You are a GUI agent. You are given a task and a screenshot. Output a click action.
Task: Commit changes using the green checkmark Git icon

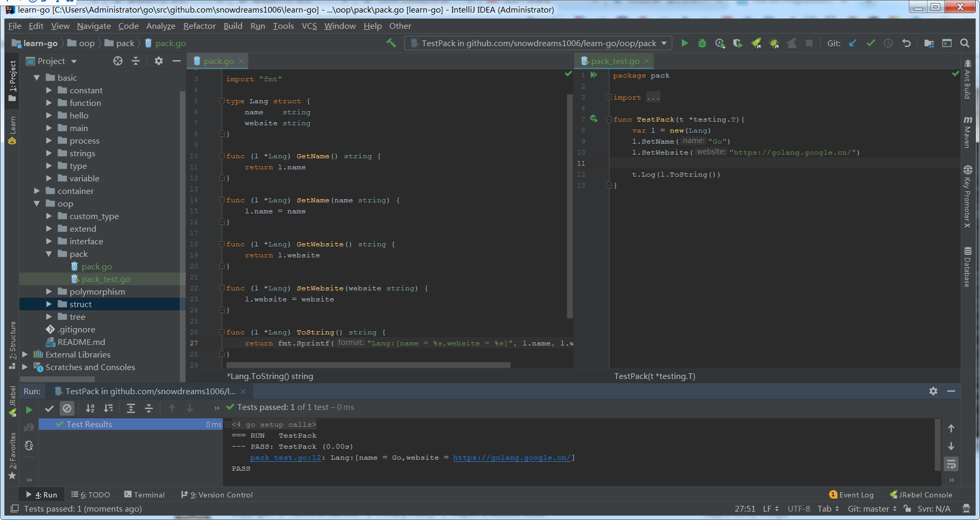point(871,43)
